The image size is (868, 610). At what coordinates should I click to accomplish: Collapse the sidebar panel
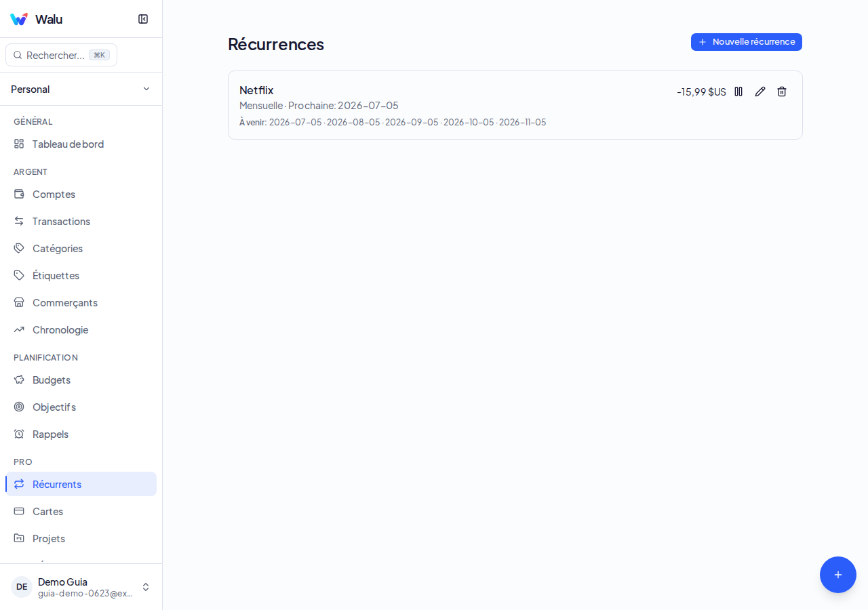point(143,19)
